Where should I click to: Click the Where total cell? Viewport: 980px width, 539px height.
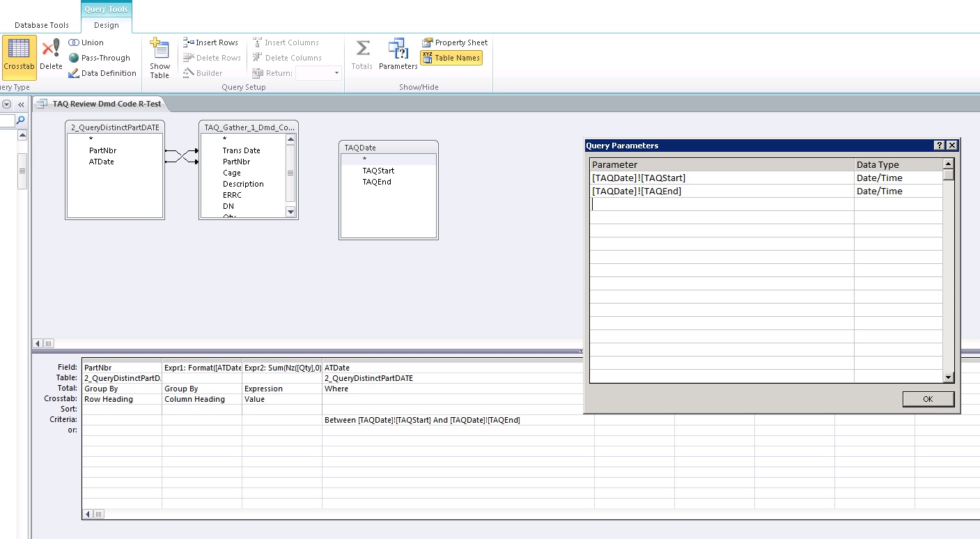pyautogui.click(x=458, y=389)
